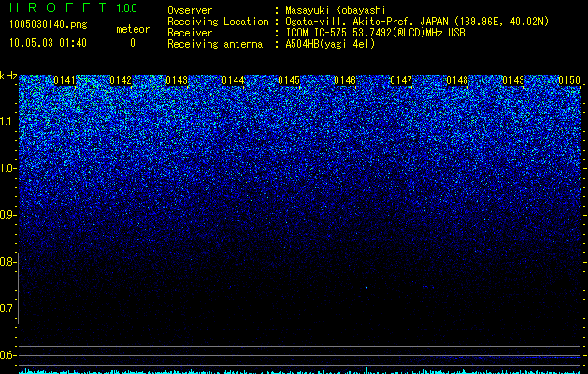588x374 pixels.
Task: Click the Ovserver field label
Action: point(190,10)
